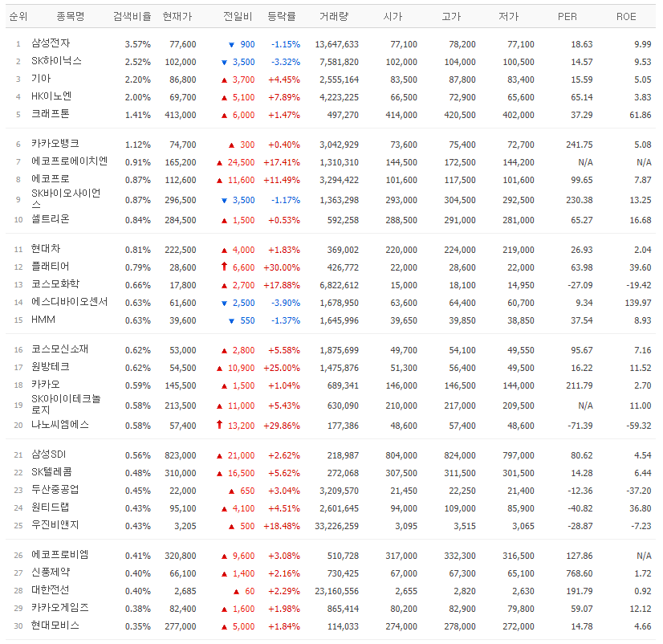The width and height of the screenshot is (663, 644).
Task: Open the 플래티어 stock link
Action: pos(51,267)
